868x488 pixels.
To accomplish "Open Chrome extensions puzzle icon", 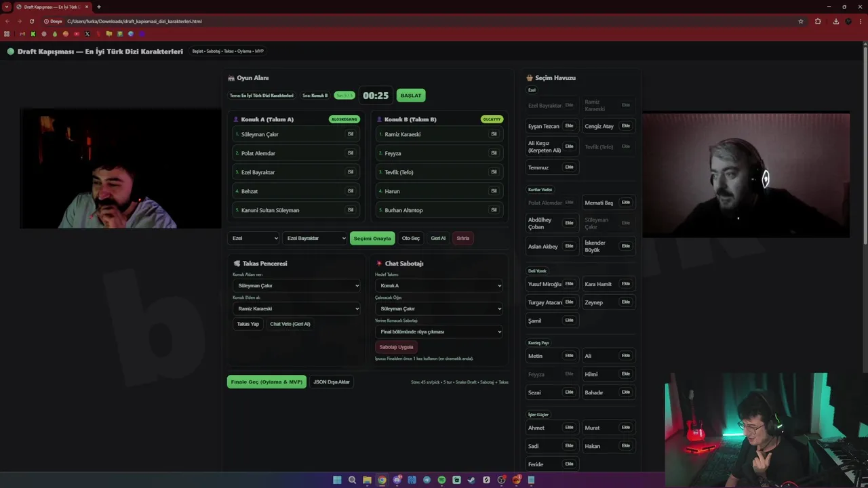I will (x=818, y=21).
